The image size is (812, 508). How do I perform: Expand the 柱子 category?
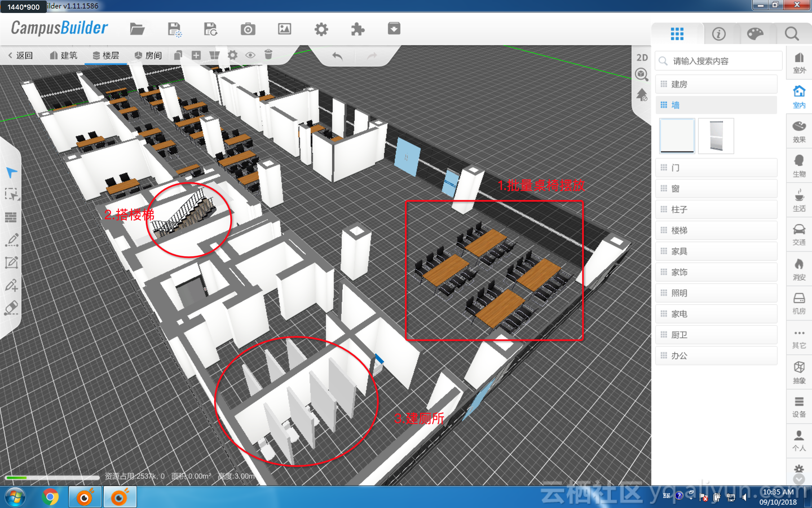pos(716,209)
